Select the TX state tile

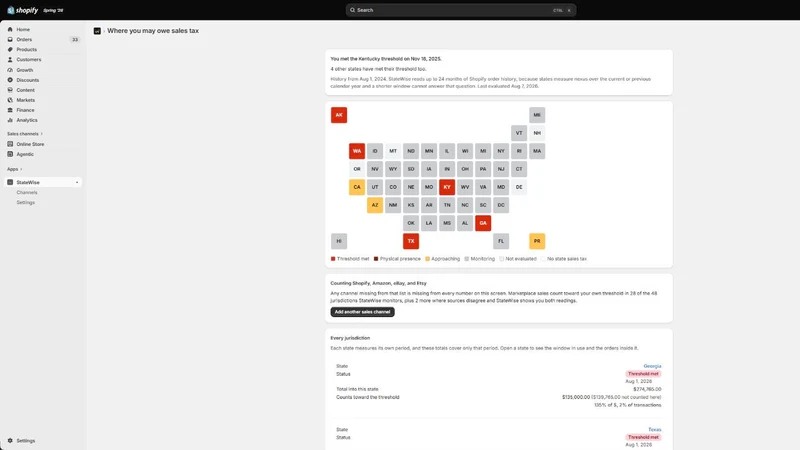click(x=411, y=241)
